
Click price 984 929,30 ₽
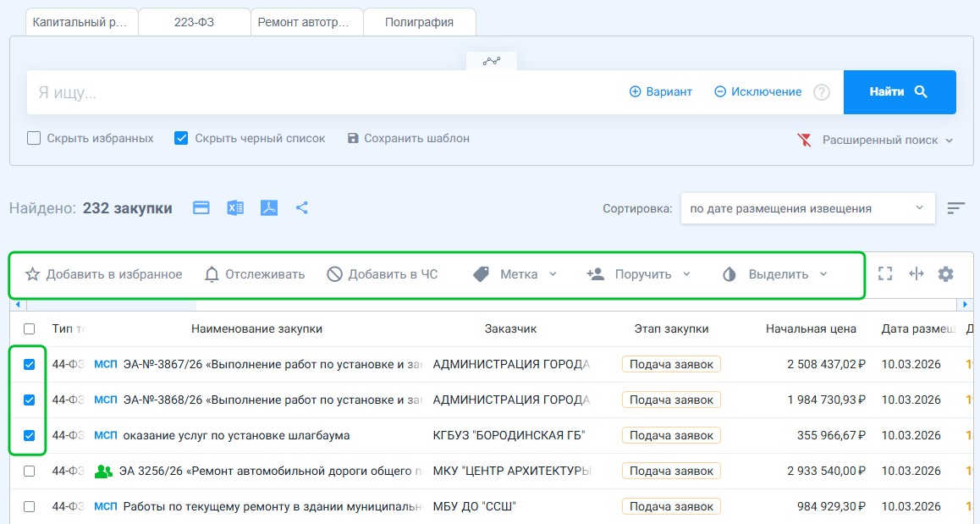point(831,506)
